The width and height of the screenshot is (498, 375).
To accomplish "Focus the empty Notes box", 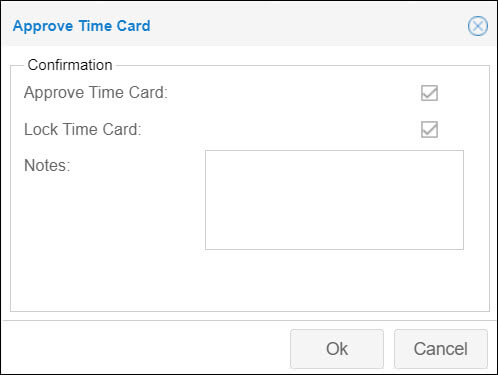I will (334, 200).
